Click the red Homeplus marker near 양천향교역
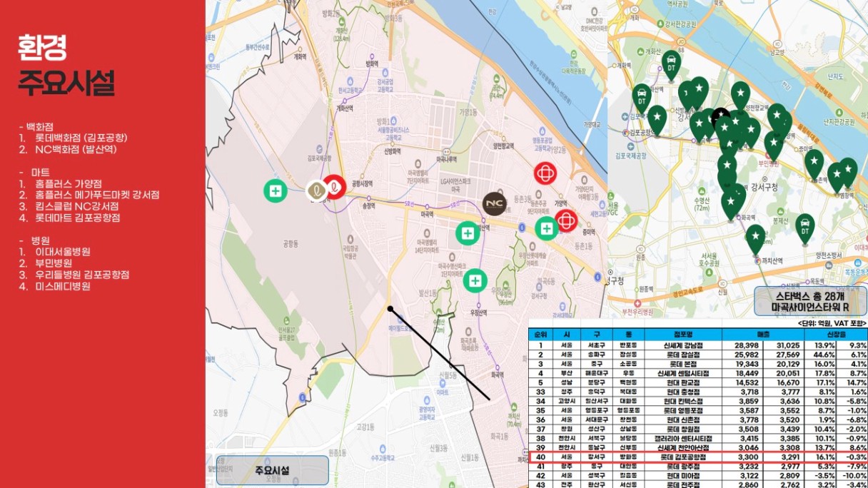The image size is (868, 488). [545, 173]
